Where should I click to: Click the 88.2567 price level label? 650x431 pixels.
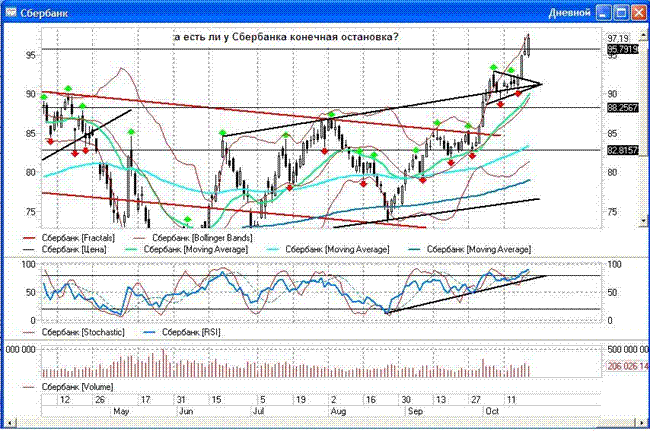(x=623, y=108)
